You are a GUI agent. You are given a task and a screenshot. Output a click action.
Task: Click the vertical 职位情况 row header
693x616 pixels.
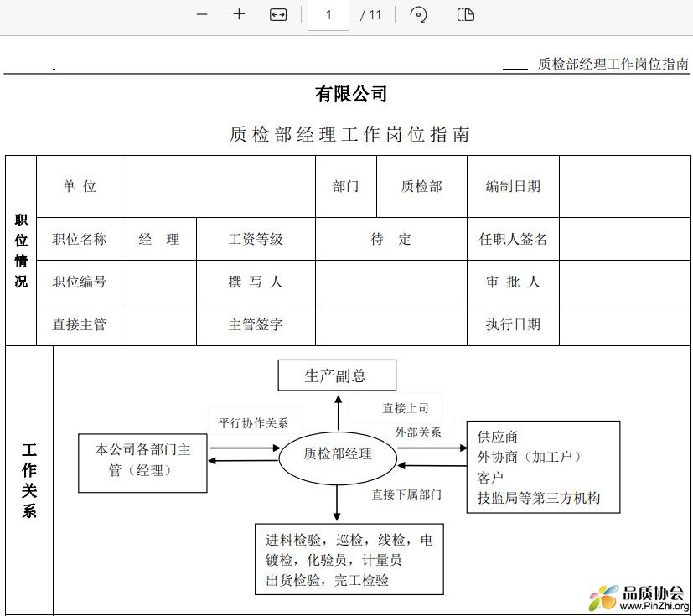[21, 251]
